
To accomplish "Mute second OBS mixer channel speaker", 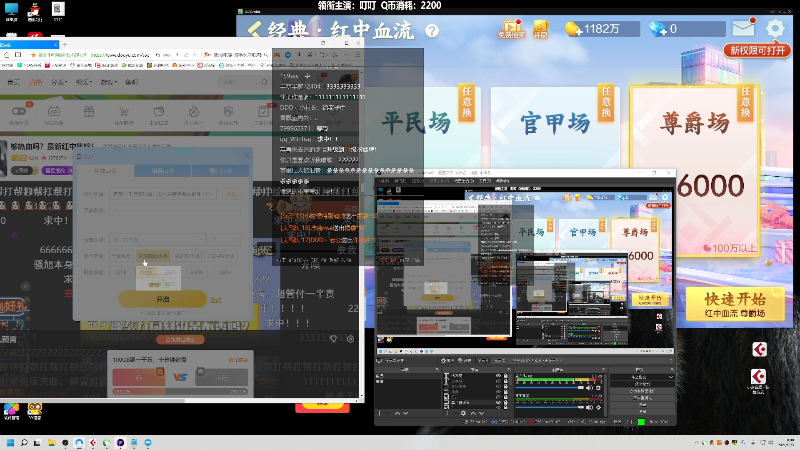I will [x=590, y=407].
